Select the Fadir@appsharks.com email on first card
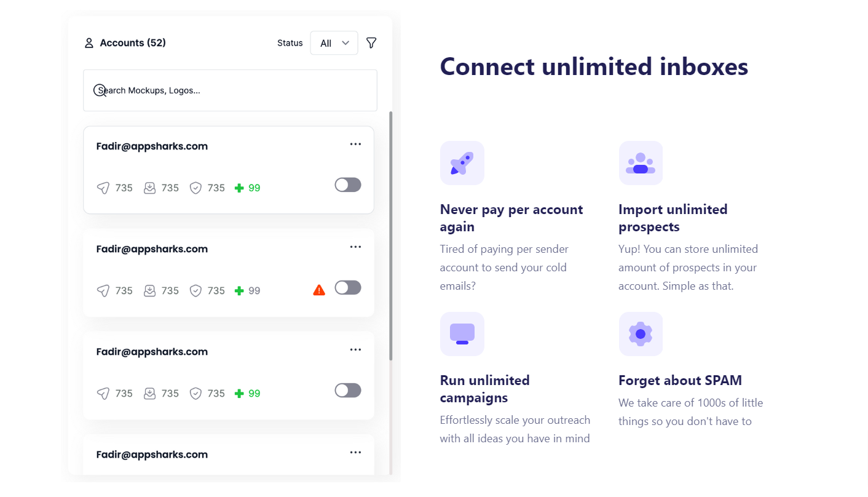Screen dimensions: 868x497 pos(152,146)
